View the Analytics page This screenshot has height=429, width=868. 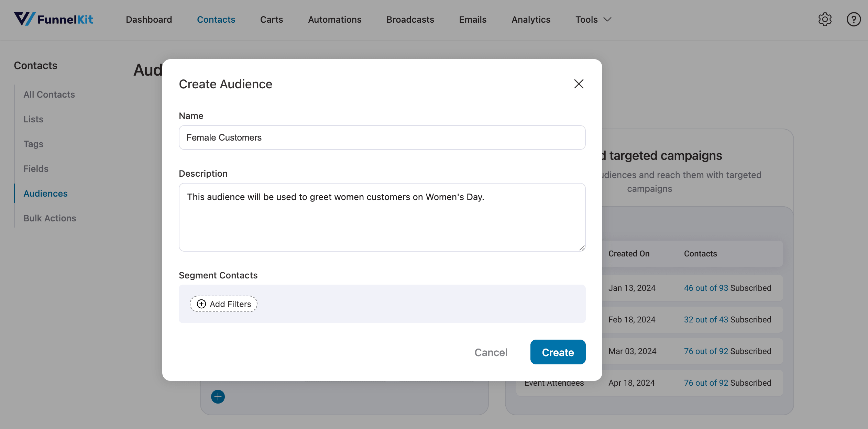(531, 20)
